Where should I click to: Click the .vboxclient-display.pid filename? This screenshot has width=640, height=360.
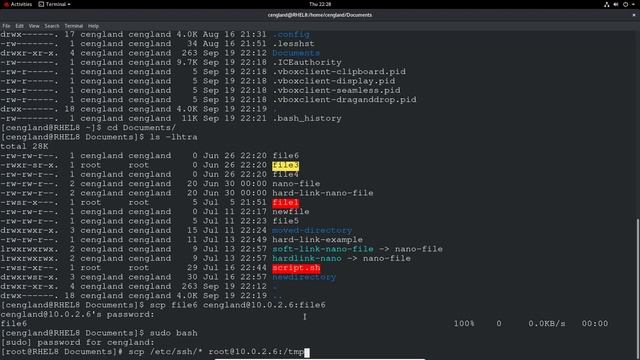(334, 81)
